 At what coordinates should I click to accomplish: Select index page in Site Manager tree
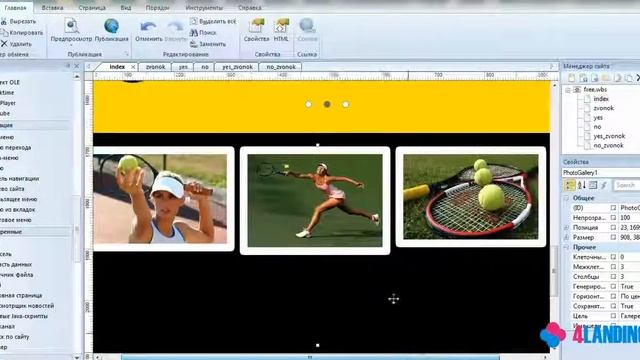click(601, 99)
